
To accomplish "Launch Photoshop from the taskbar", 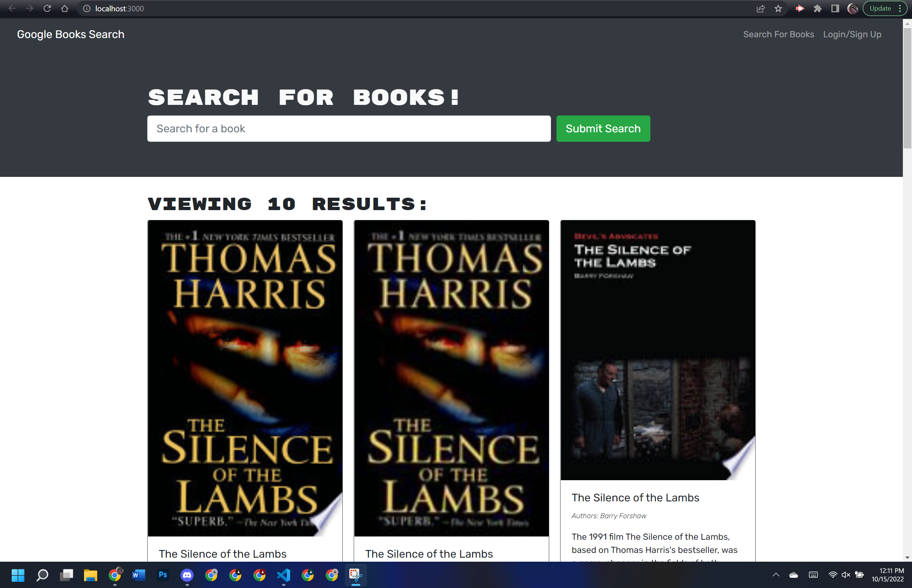I will coord(163,575).
